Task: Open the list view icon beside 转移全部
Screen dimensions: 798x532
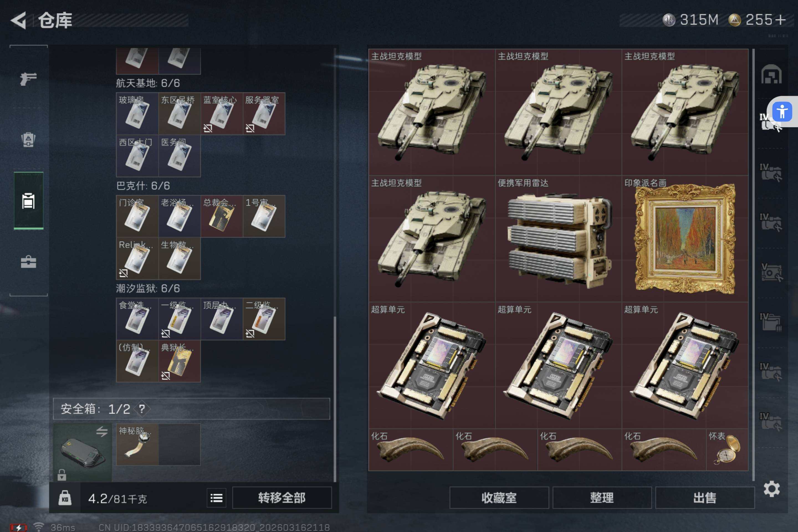Action: pyautogui.click(x=216, y=498)
